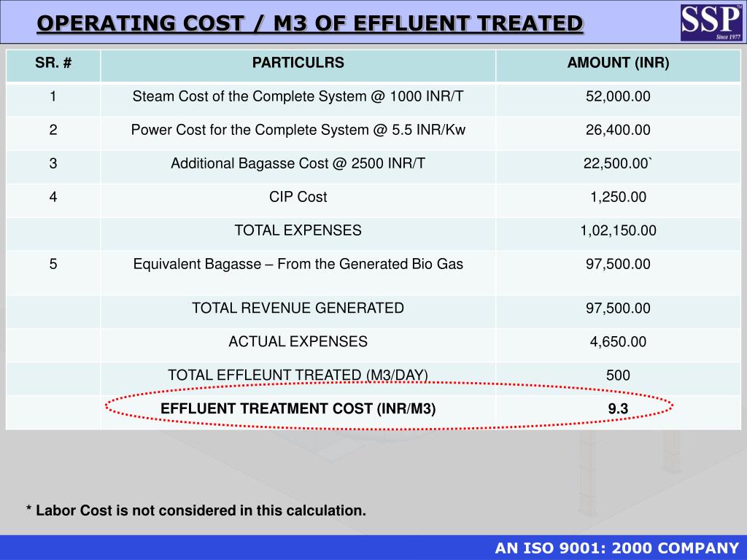Select 97,500.00 in Total Revenue Generated row
The image size is (747, 560).
(x=618, y=308)
